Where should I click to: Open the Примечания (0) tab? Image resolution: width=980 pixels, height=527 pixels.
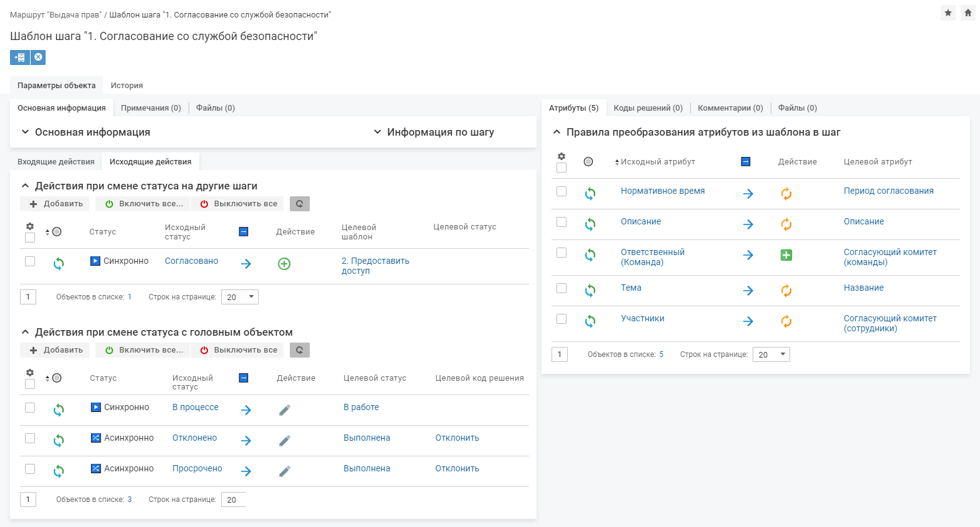[151, 108]
